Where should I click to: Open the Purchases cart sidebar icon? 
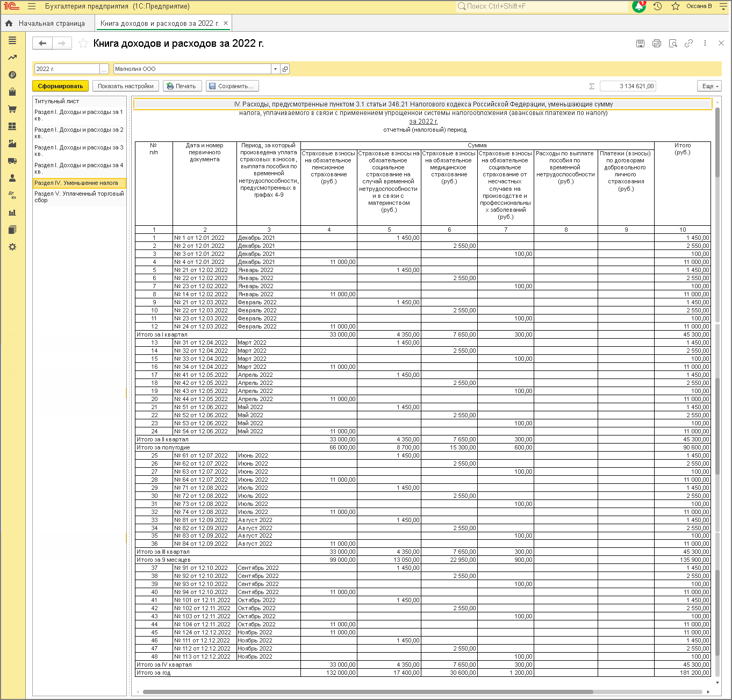(x=12, y=109)
